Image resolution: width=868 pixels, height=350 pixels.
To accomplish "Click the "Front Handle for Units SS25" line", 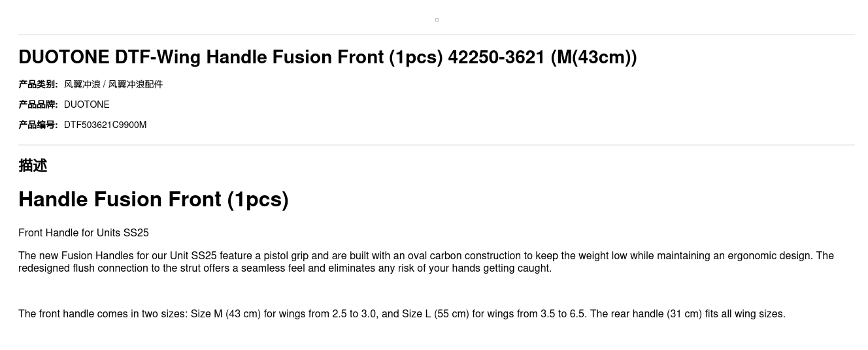I will [x=84, y=233].
